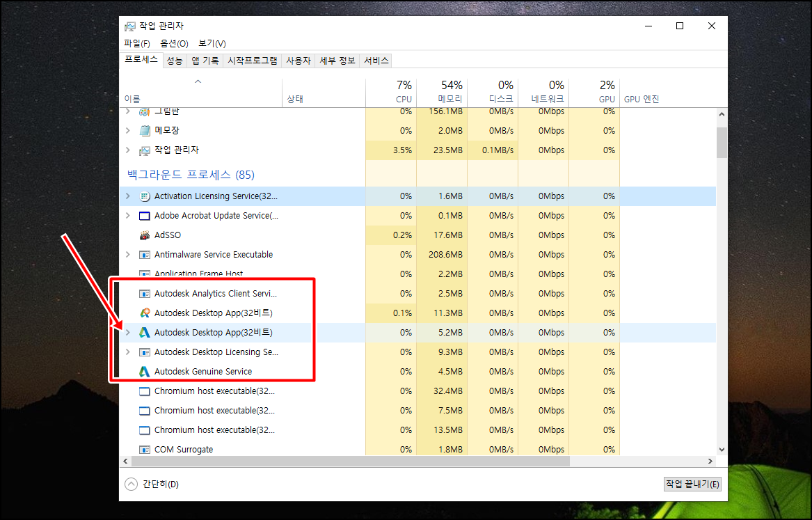Expand Adobe Acrobat Update Service row
Image resolution: width=812 pixels, height=520 pixels.
tap(128, 216)
